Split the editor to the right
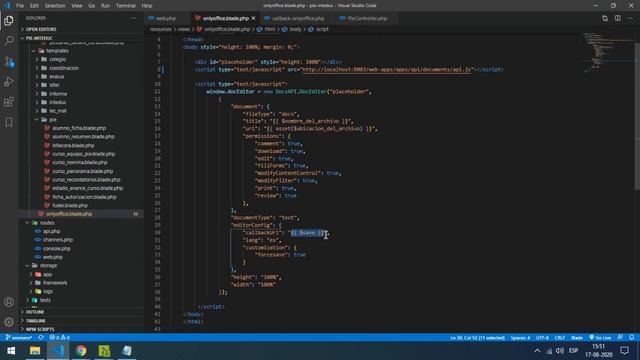640x360 pixels. pos(618,18)
